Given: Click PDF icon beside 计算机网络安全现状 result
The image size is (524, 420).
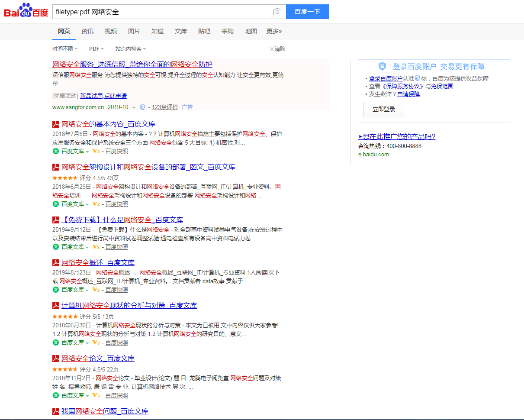Looking at the screenshot, I should [56, 306].
